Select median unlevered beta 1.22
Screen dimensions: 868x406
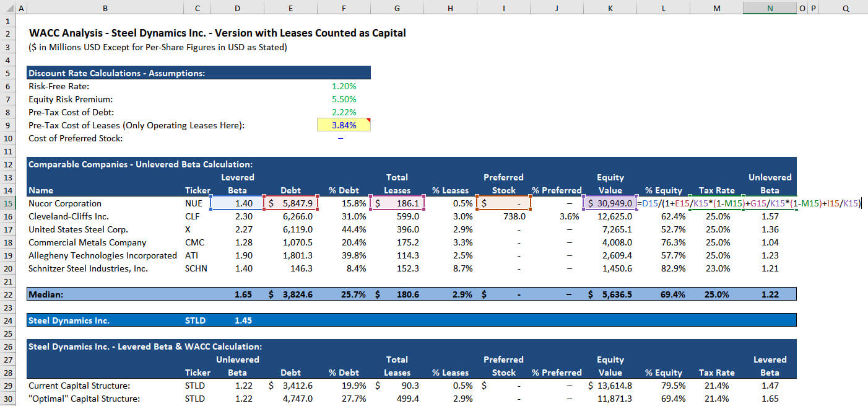point(770,294)
